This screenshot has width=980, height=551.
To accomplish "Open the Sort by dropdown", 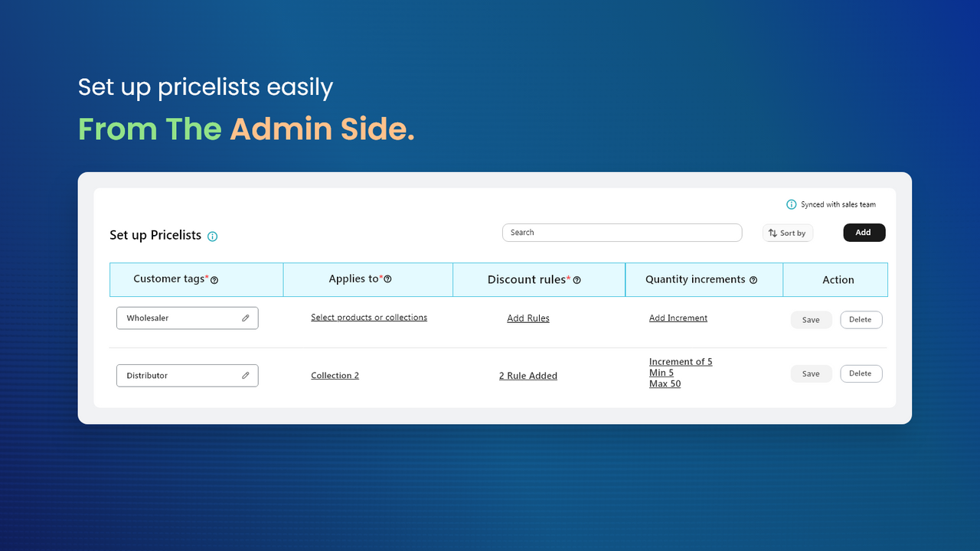I will tap(787, 233).
